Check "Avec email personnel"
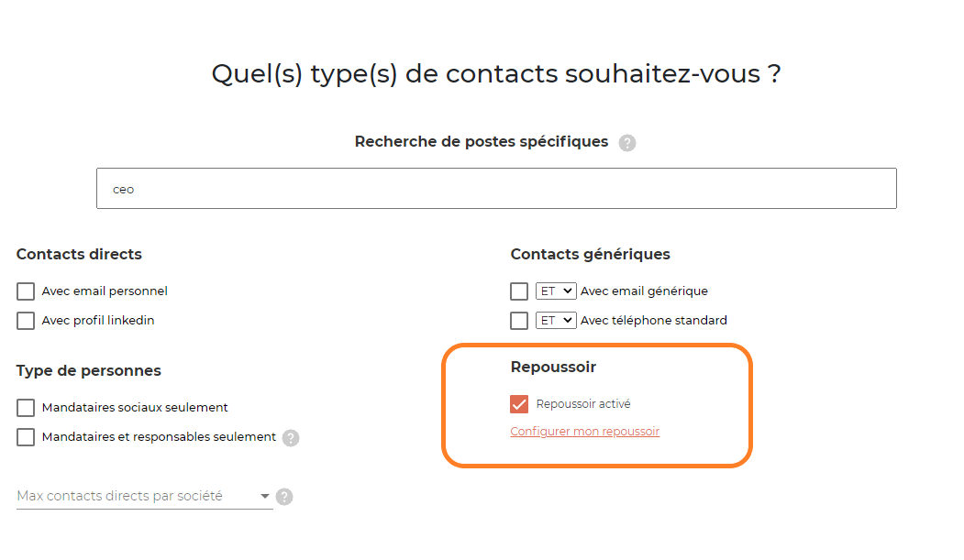Screen dimensions: 964x560 [25, 291]
